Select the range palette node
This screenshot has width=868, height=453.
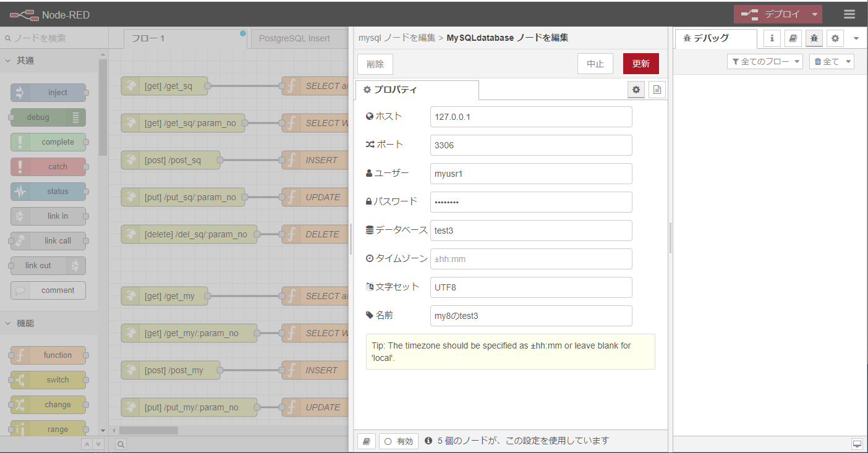[48, 430]
